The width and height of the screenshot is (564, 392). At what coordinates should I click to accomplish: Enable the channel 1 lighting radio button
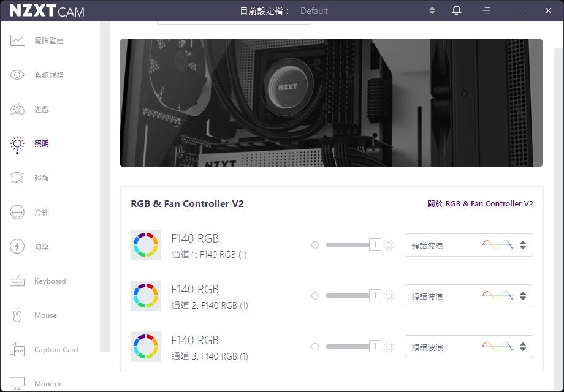315,244
